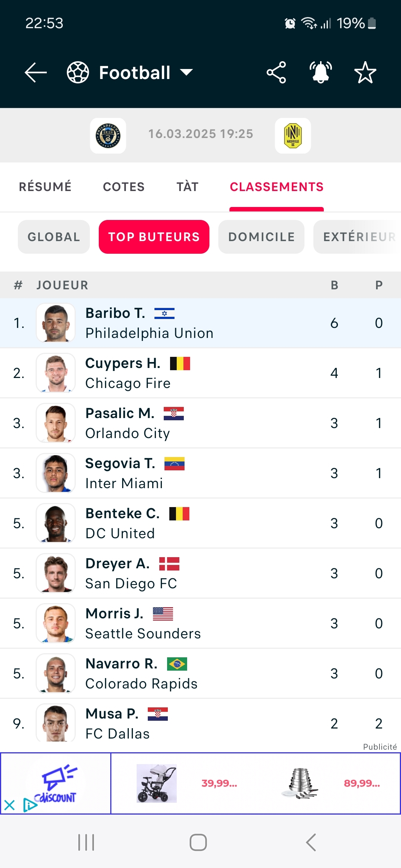Tap the share icon
Image resolution: width=401 pixels, height=868 pixels.
click(276, 72)
